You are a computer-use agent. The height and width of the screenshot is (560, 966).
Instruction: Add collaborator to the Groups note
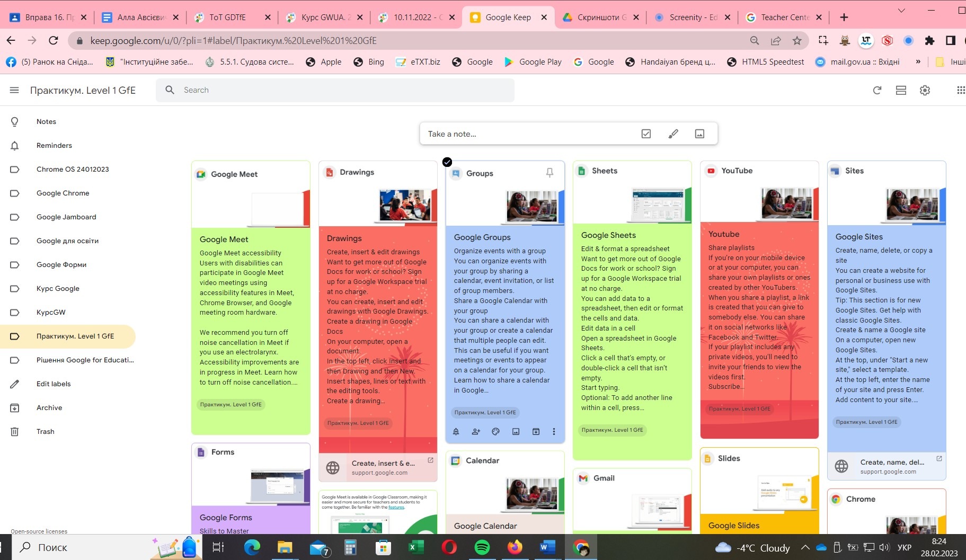point(476,432)
